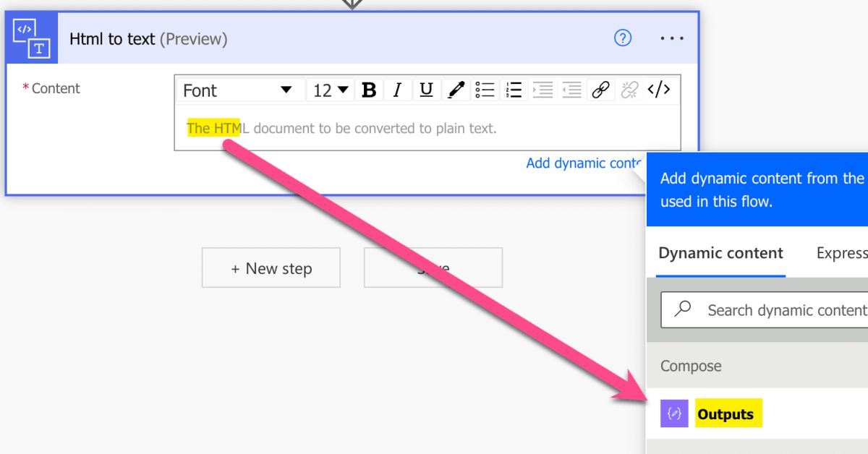
Task: Toggle underline formatting
Action: click(x=426, y=90)
